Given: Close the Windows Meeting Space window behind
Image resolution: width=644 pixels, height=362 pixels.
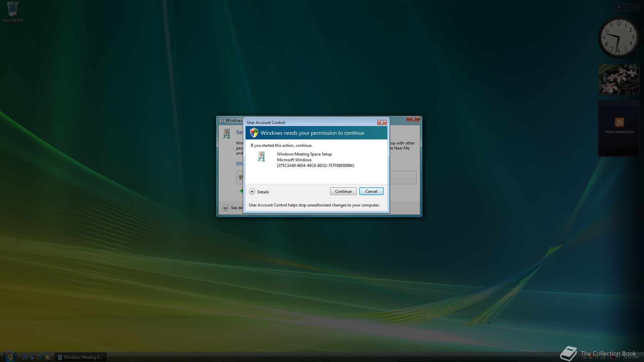Looking at the screenshot, I should click(x=413, y=119).
